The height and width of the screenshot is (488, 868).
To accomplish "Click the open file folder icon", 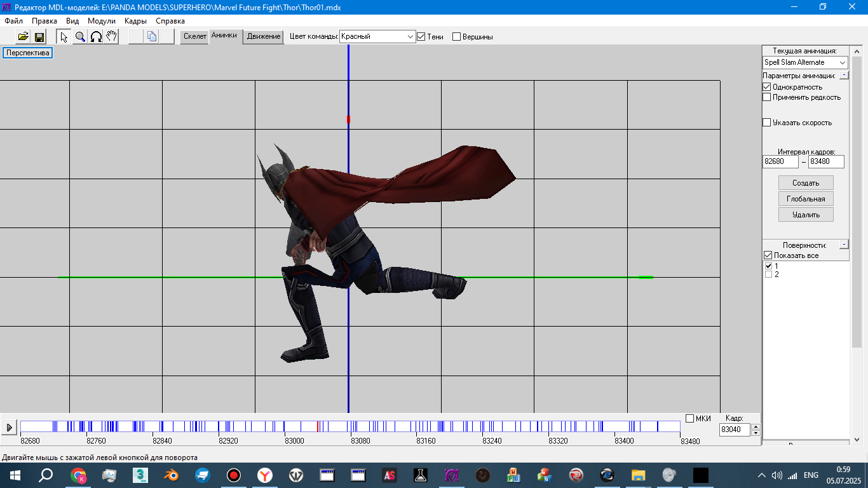I will click(x=23, y=37).
